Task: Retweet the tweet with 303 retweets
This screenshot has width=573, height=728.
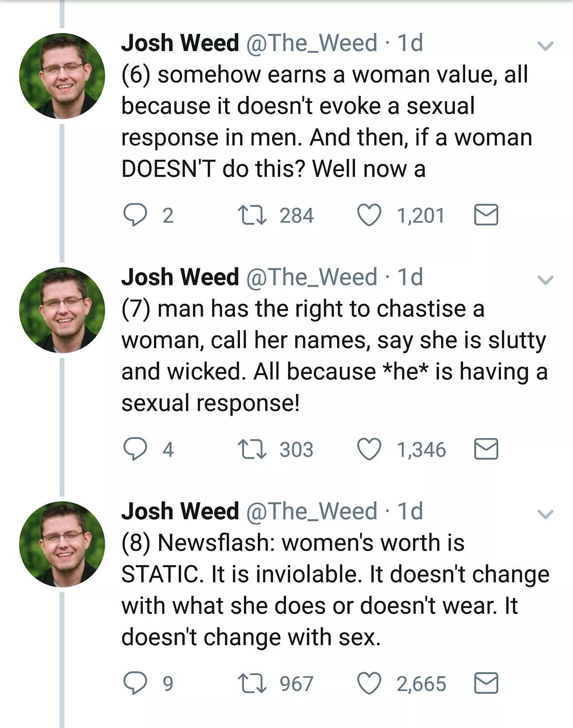Action: 252,449
